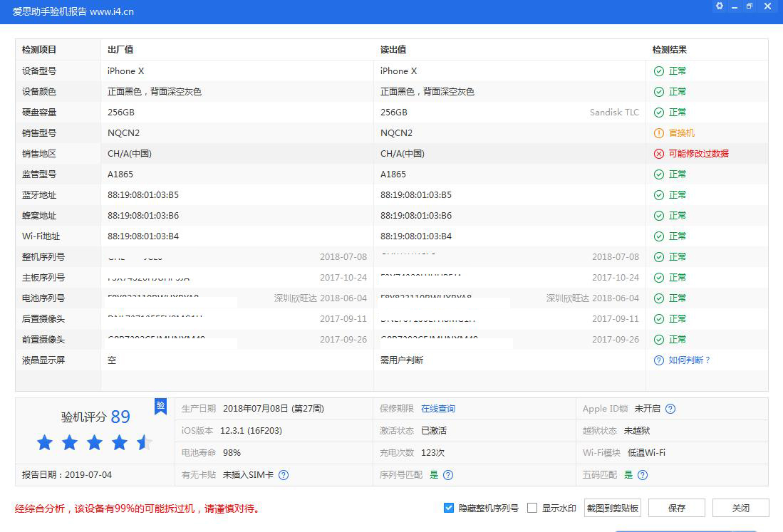The image size is (783, 532).
Task: Click the 2018年07月08日 (第27周) production date
Action: pos(274,409)
